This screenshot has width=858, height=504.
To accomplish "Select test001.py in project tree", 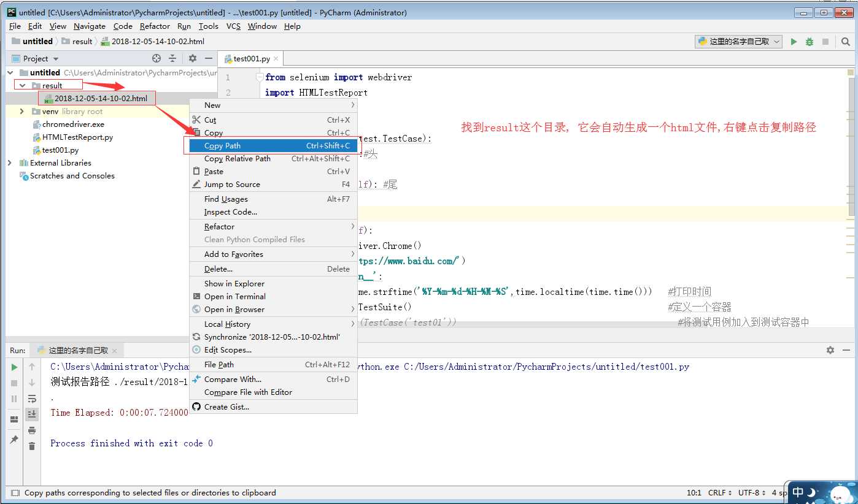I will click(60, 150).
